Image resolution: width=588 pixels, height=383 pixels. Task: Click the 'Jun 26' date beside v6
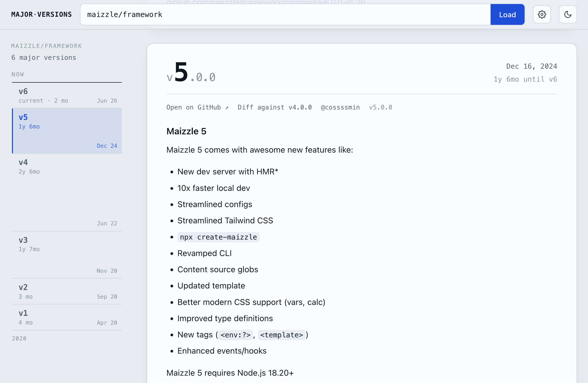(x=107, y=101)
